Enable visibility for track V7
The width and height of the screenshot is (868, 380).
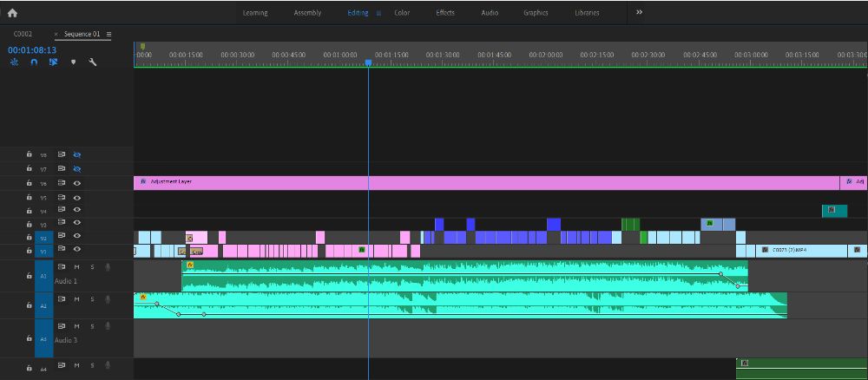click(77, 168)
